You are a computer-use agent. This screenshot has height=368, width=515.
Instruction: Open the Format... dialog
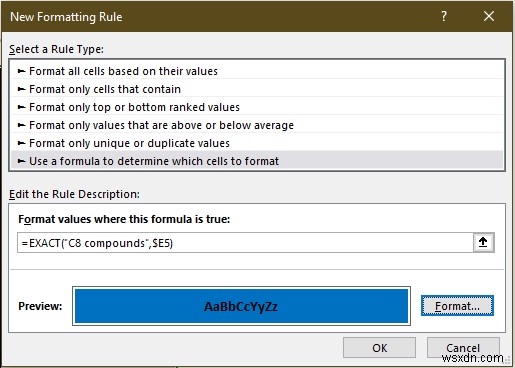pos(457,306)
